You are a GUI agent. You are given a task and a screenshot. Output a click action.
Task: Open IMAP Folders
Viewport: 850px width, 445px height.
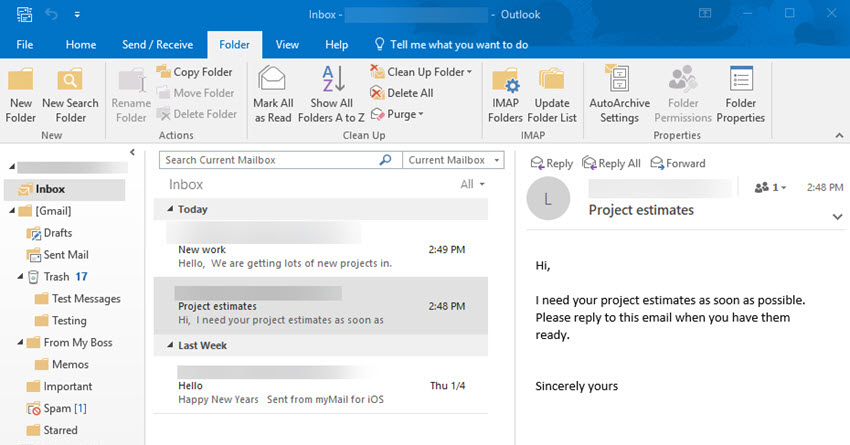click(505, 95)
